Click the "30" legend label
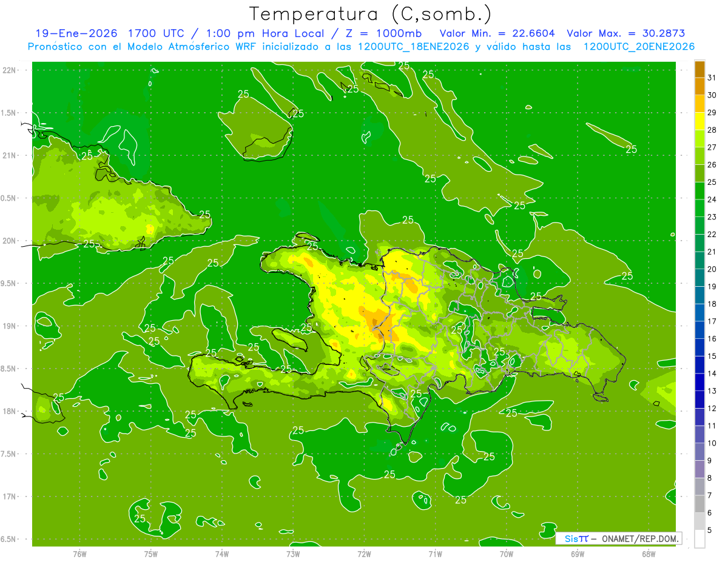Viewport: 728px width, 562px height. [712, 95]
